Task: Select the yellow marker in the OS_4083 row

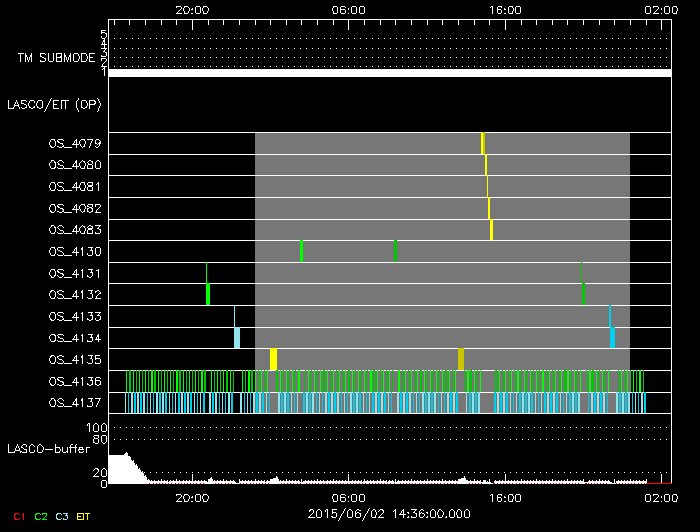Action: pos(492,230)
